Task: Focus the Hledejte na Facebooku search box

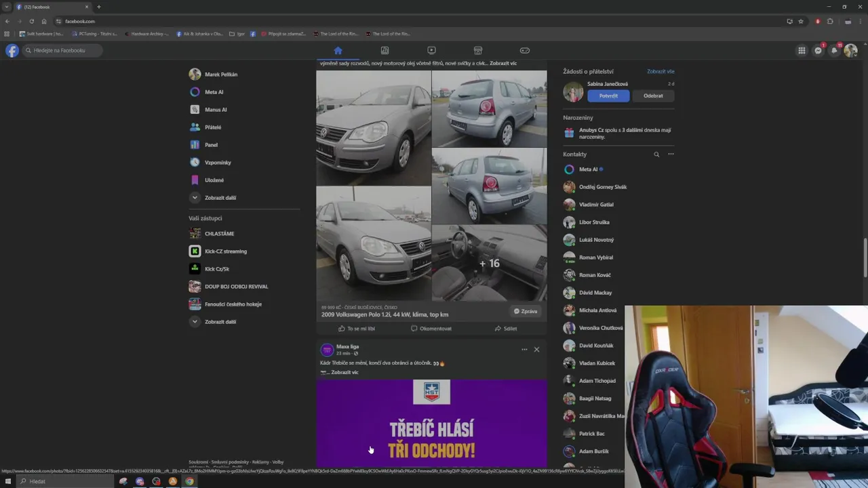Action: coord(62,50)
